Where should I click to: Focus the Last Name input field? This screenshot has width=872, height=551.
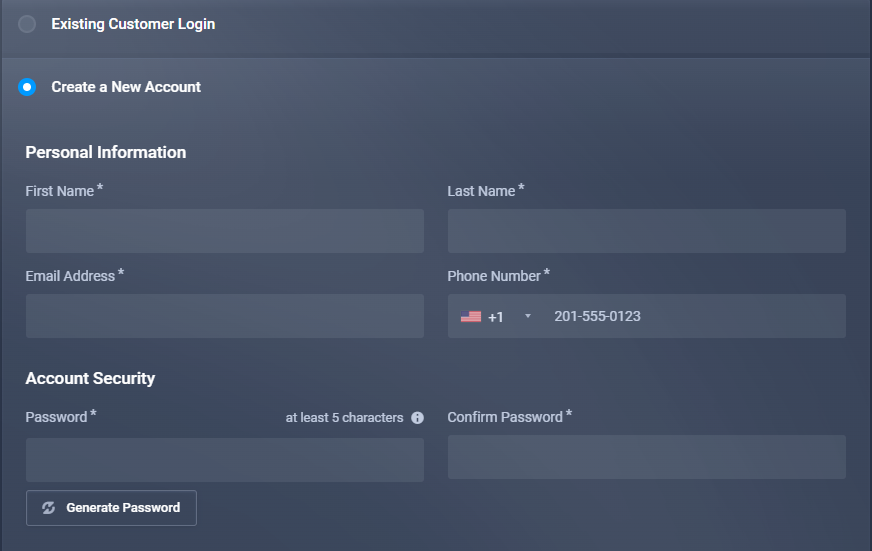[x=646, y=231]
